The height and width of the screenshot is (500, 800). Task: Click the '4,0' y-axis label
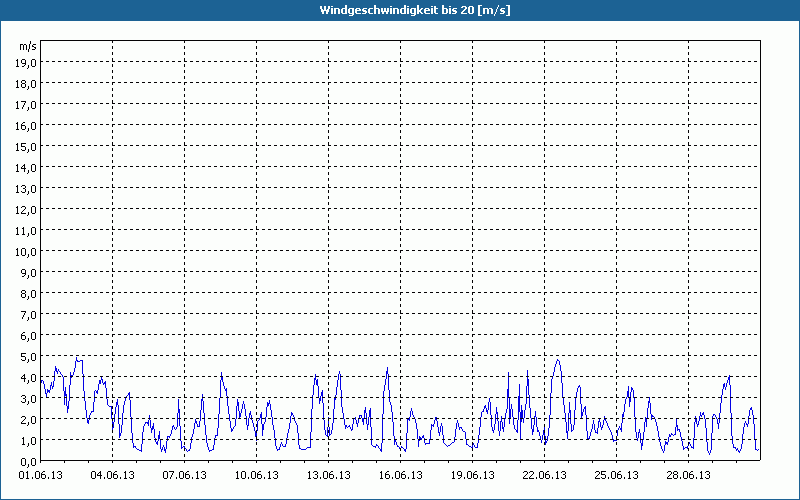click(28, 378)
